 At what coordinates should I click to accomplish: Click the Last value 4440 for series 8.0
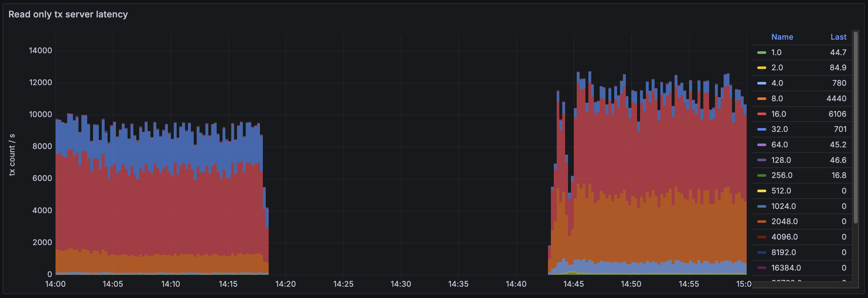836,99
